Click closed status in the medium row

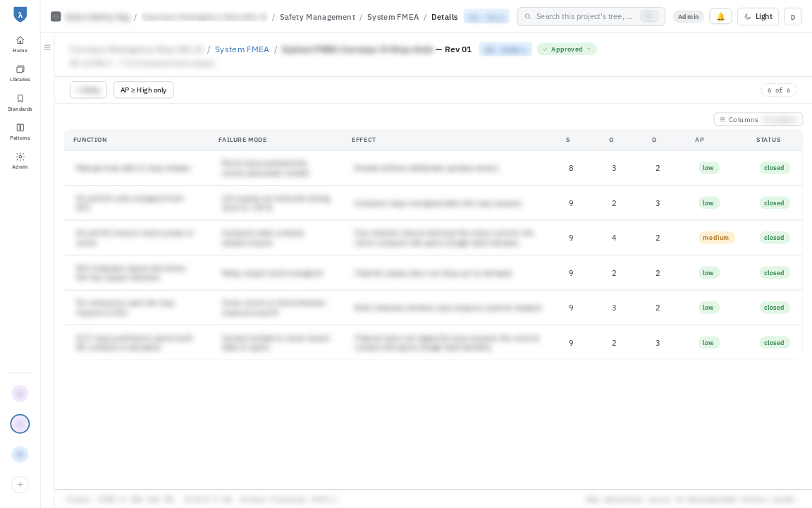tap(774, 237)
